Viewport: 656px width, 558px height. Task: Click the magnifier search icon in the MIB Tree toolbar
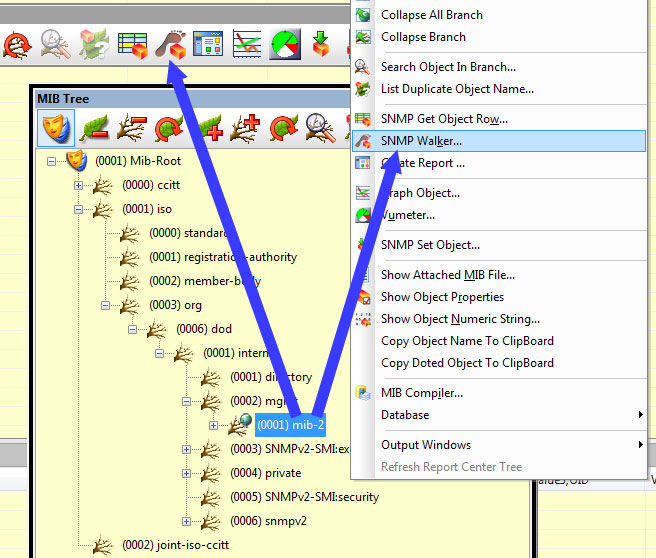click(320, 128)
